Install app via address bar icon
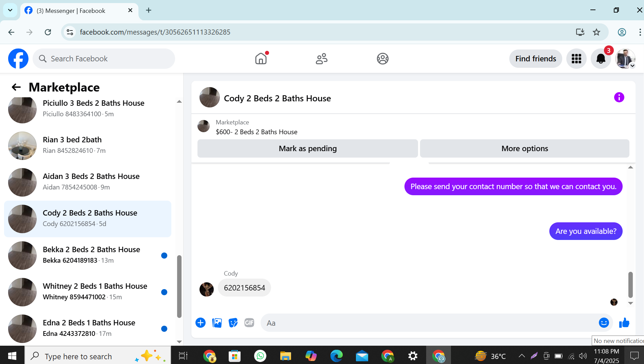This screenshot has height=364, width=644. click(580, 32)
